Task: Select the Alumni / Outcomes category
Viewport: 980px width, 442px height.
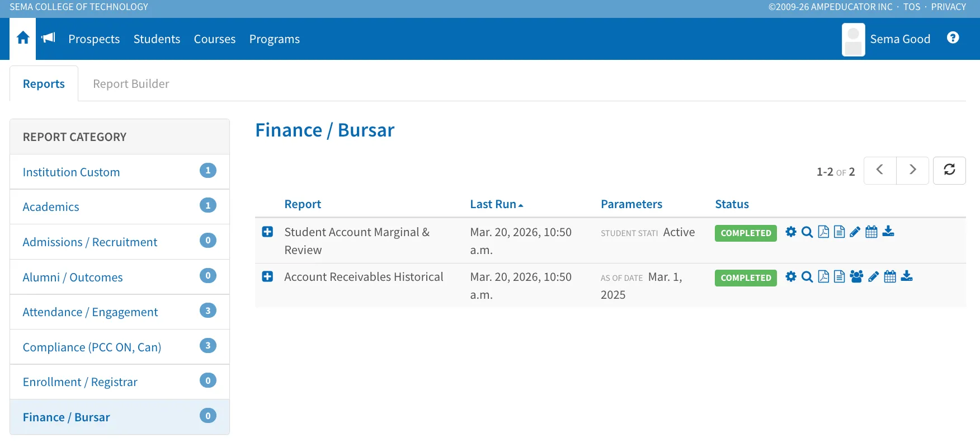Action: tap(120, 277)
